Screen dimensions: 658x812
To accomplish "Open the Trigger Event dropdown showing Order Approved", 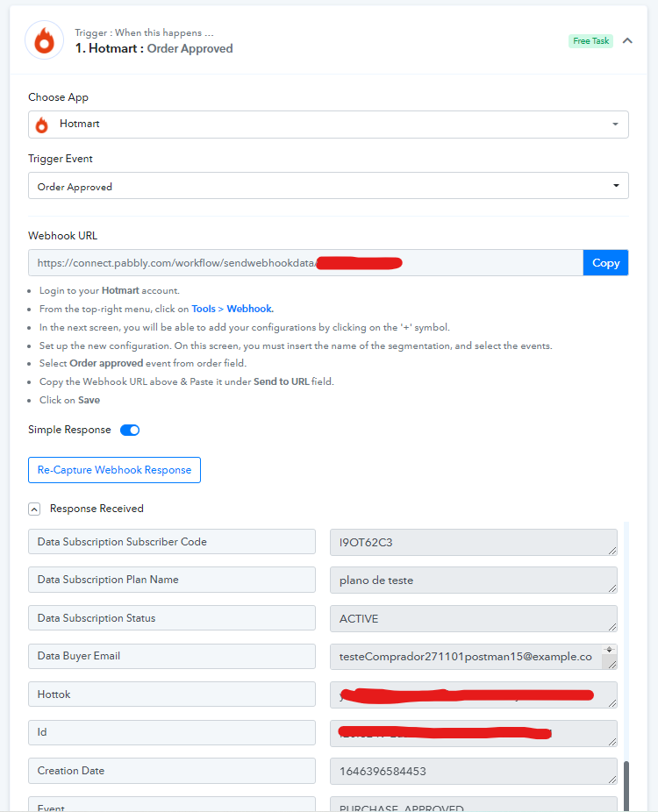I will [328, 186].
